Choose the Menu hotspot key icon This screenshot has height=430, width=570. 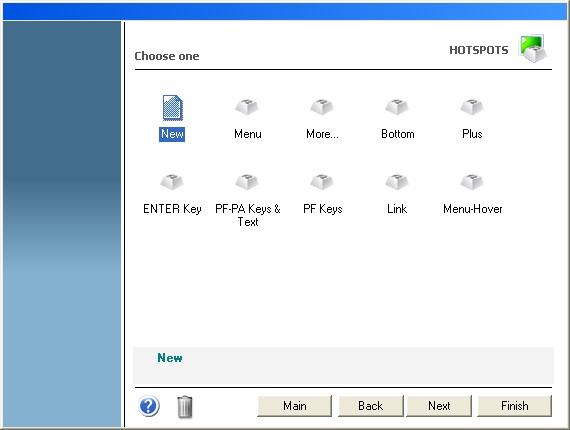[247, 107]
